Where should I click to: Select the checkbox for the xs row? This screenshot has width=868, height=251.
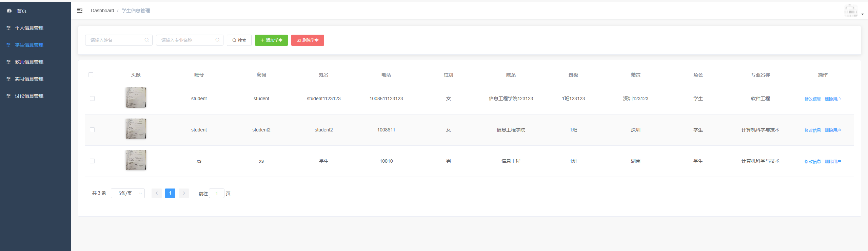(x=92, y=161)
